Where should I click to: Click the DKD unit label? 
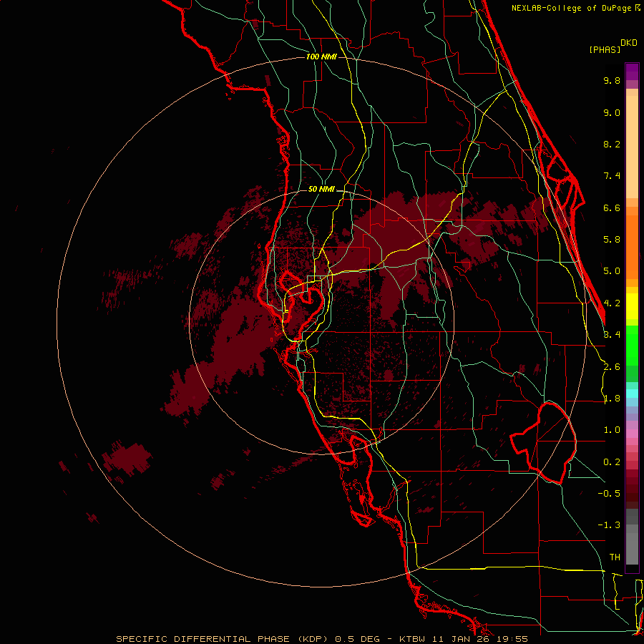click(629, 43)
